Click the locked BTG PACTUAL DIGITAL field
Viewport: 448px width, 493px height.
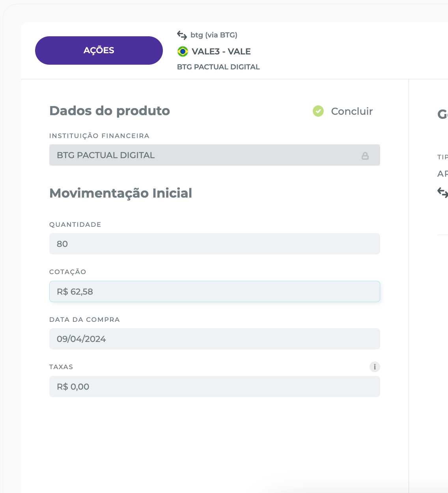(x=215, y=155)
